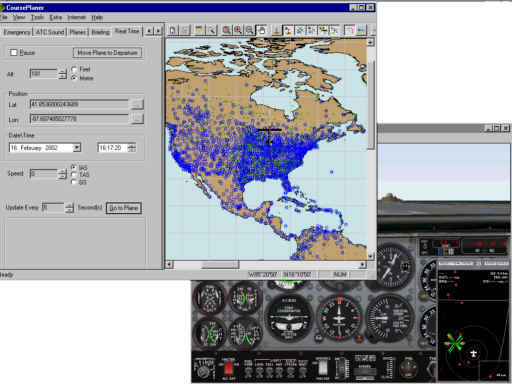This screenshot has height=384, width=512.
Task: Click the Go to Plane button
Action: [124, 208]
